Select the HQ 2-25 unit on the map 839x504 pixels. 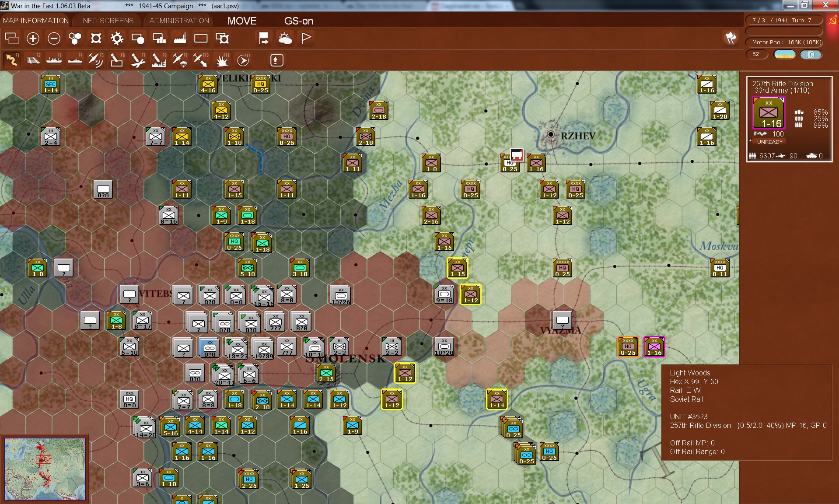coord(249,479)
